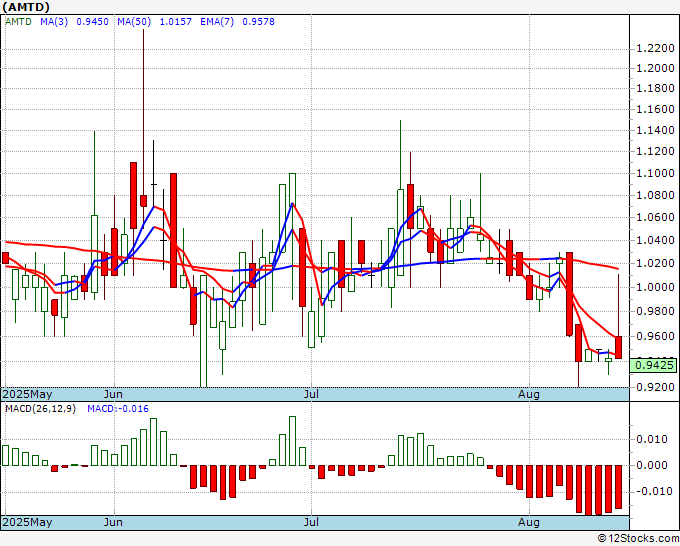Viewport: 680px width, 546px height.
Task: Click the 0.010 MACD axis label
Action: click(x=652, y=439)
